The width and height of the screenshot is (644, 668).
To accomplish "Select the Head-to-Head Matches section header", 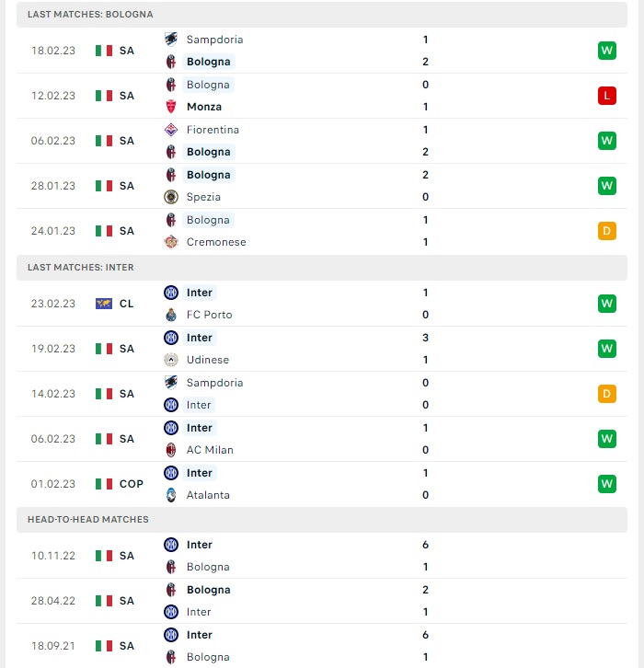I will click(322, 520).
